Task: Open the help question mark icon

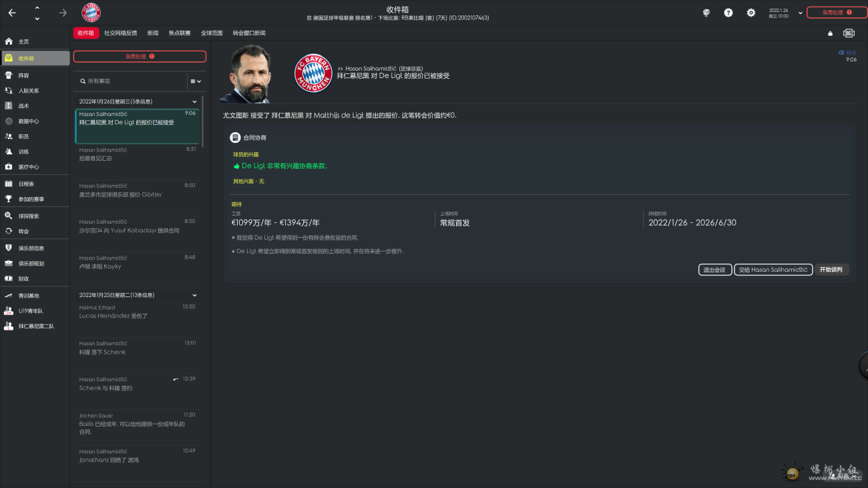Action: [728, 13]
